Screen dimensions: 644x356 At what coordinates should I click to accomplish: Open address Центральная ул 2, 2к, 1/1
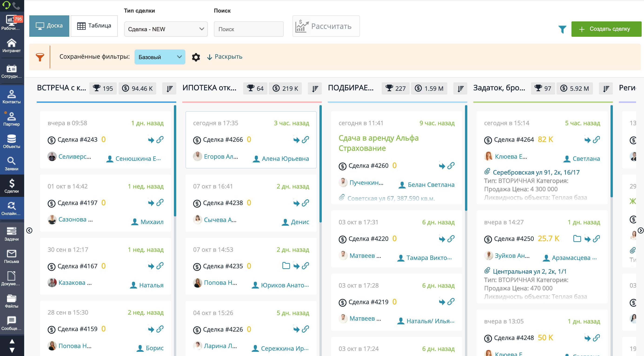pyautogui.click(x=530, y=272)
